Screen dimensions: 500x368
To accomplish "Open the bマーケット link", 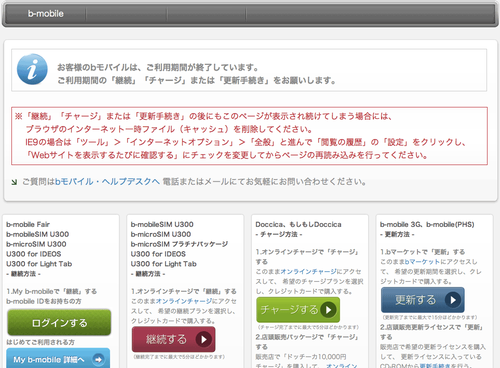I will click(422, 262).
